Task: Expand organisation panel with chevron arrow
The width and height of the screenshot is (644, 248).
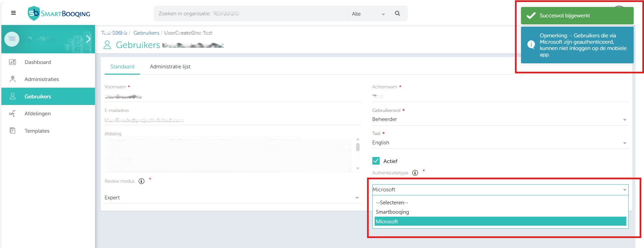Action: 88,39
